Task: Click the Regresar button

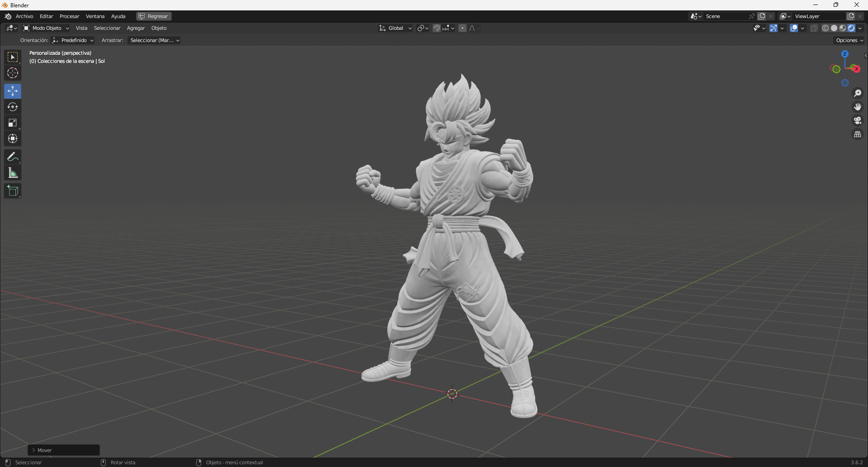Action: (153, 16)
